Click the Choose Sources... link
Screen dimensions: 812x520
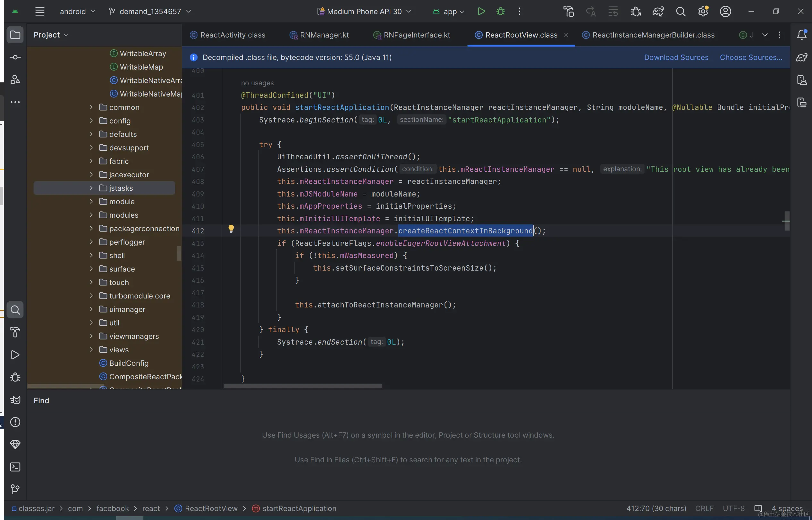tap(750, 57)
